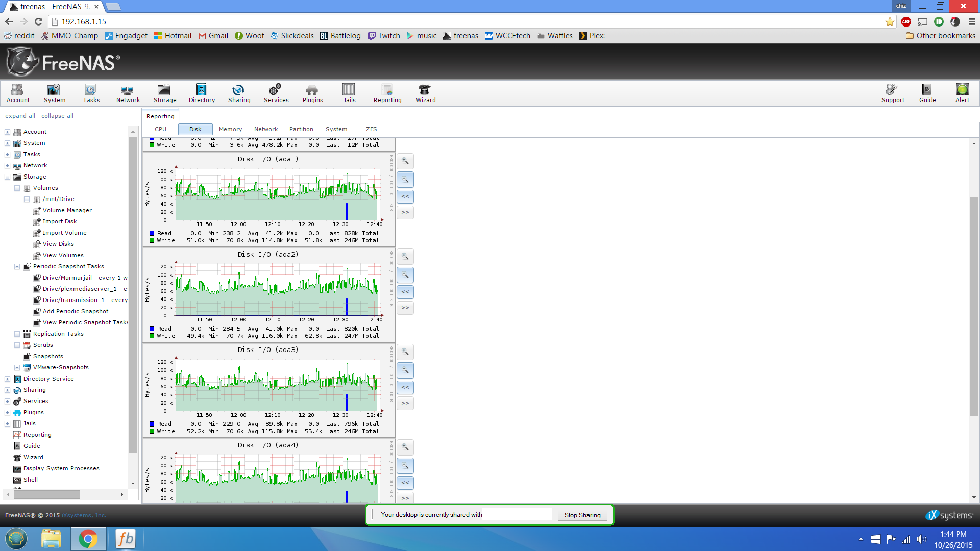Zoom in on ada1 disk graph

405,161
